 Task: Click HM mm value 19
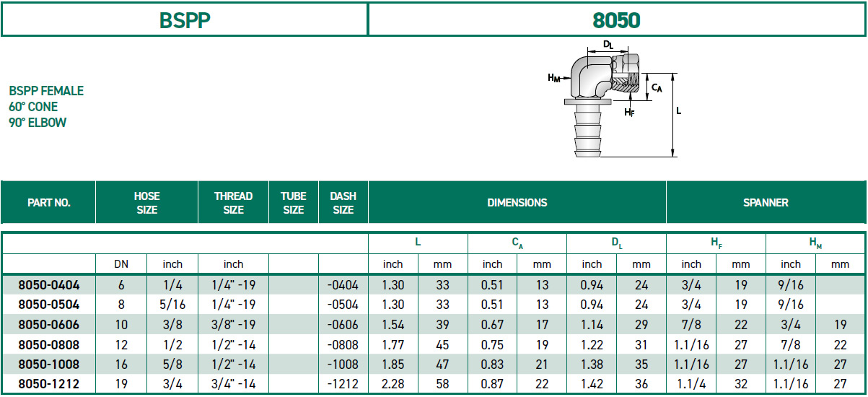(x=841, y=325)
